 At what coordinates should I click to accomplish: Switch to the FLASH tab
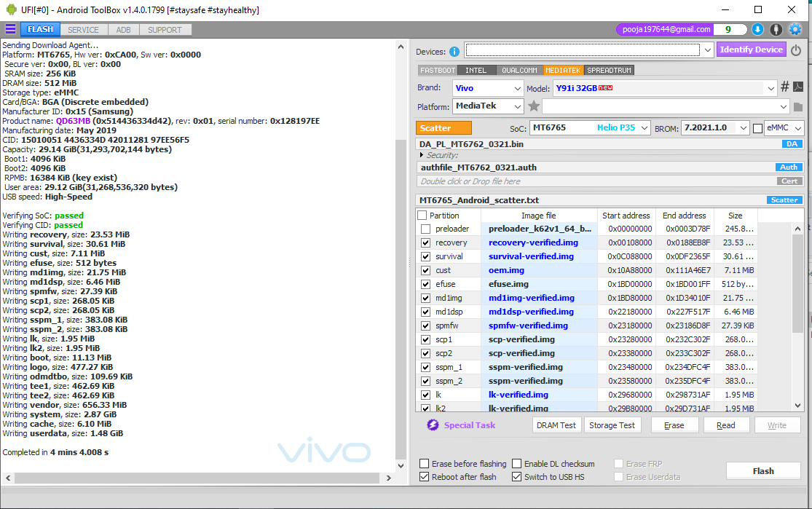tap(40, 30)
